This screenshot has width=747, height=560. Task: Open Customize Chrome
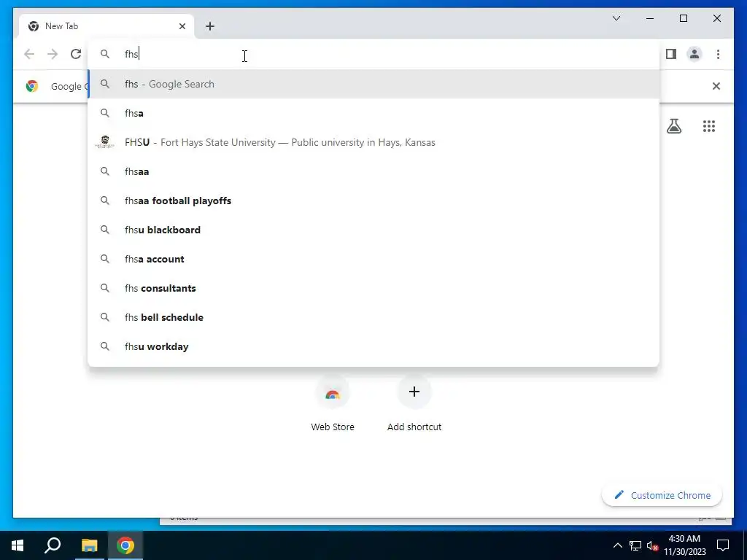[x=662, y=495]
